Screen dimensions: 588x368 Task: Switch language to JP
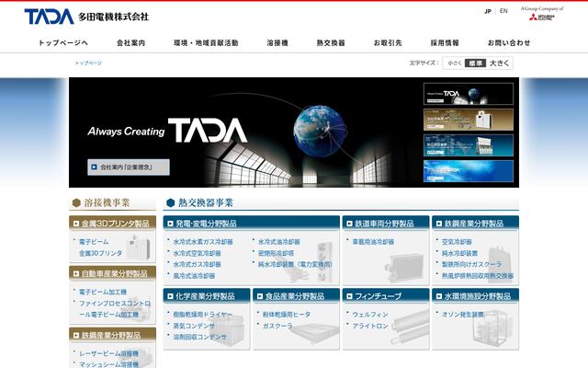pos(488,11)
